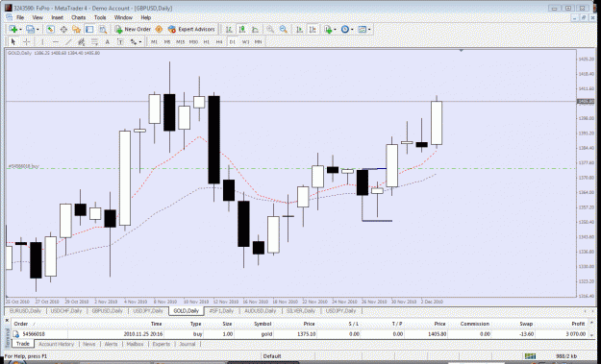This screenshot has width=601, height=364.
Task: Open the Experts terminal tab
Action: [x=162, y=344]
